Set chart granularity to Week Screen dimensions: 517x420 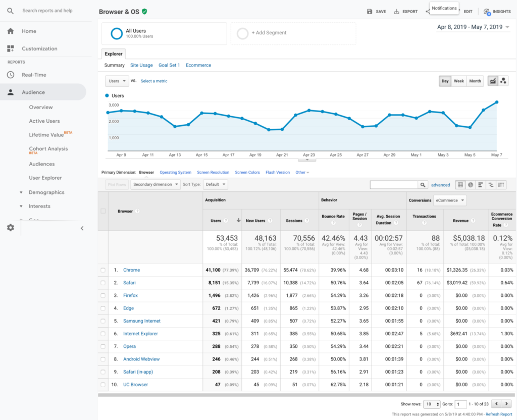click(x=458, y=81)
